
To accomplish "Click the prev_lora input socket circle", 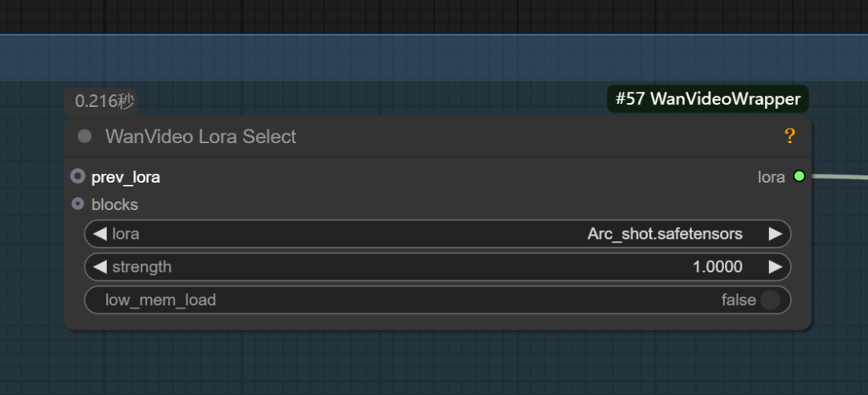I will (78, 177).
